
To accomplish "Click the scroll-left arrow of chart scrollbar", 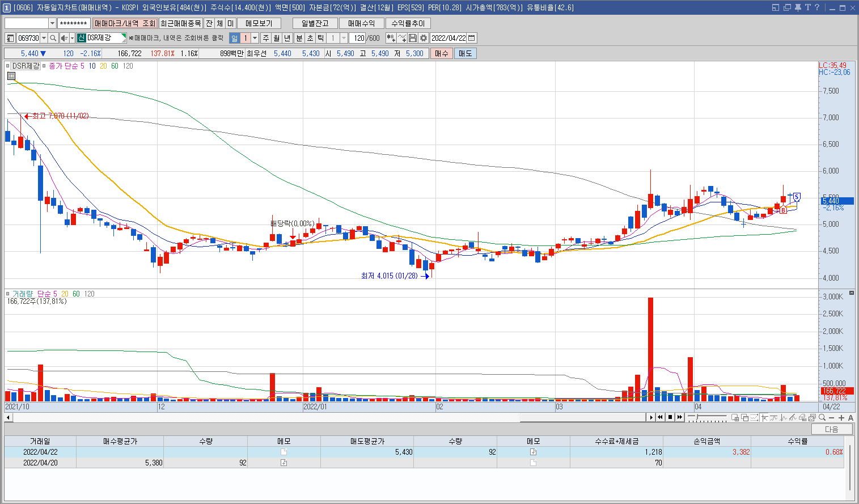I will click(x=8, y=418).
